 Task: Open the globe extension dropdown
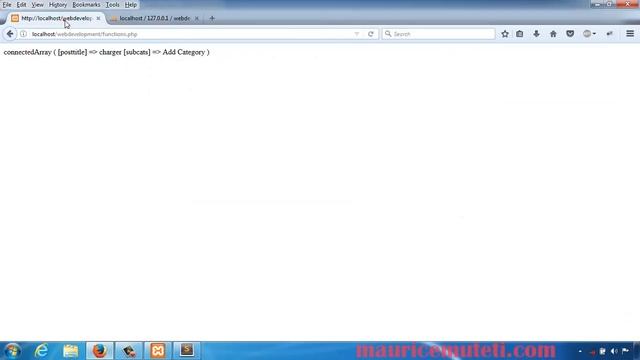[589, 34]
